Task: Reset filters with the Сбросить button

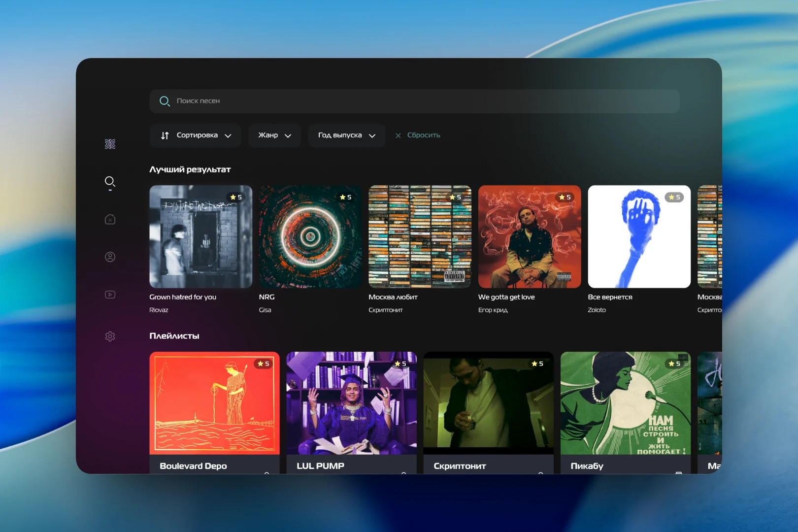Action: (418, 135)
